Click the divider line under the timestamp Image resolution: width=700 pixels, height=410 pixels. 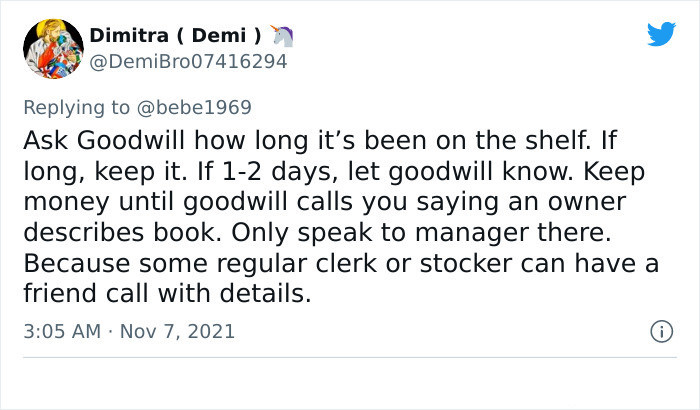tap(350, 357)
